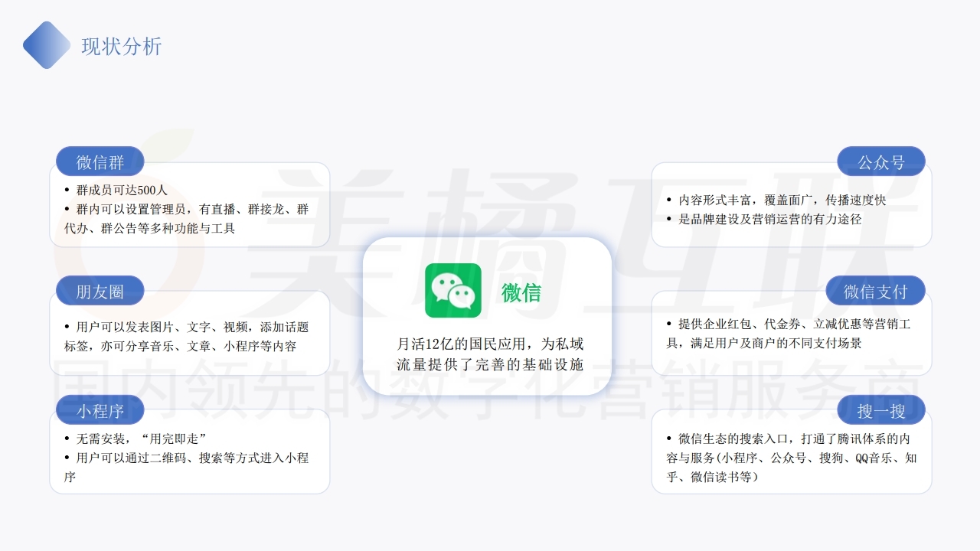Click the 搜一搜 label pill
This screenshot has width=980, height=551.
click(881, 410)
